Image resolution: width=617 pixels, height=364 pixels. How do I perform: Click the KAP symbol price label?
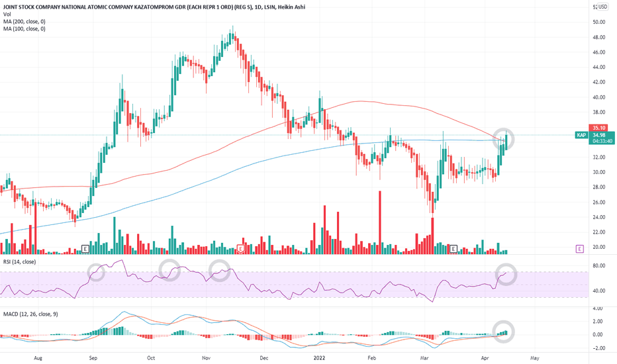(581, 135)
